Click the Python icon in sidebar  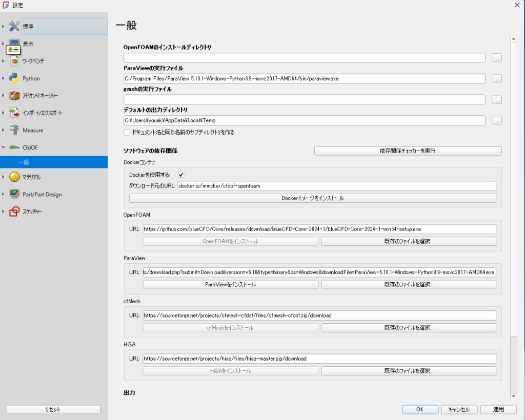14,78
